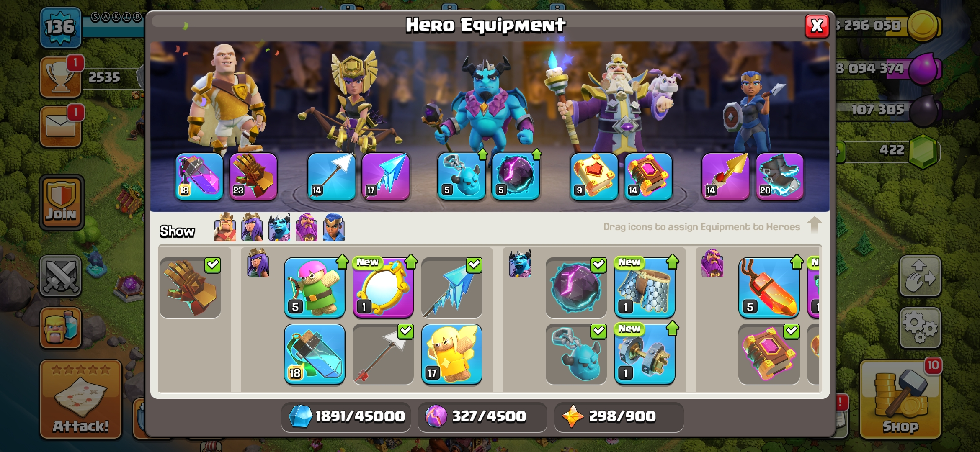Tap the Electro Boots level 20 slot
The height and width of the screenshot is (452, 980).
click(780, 176)
